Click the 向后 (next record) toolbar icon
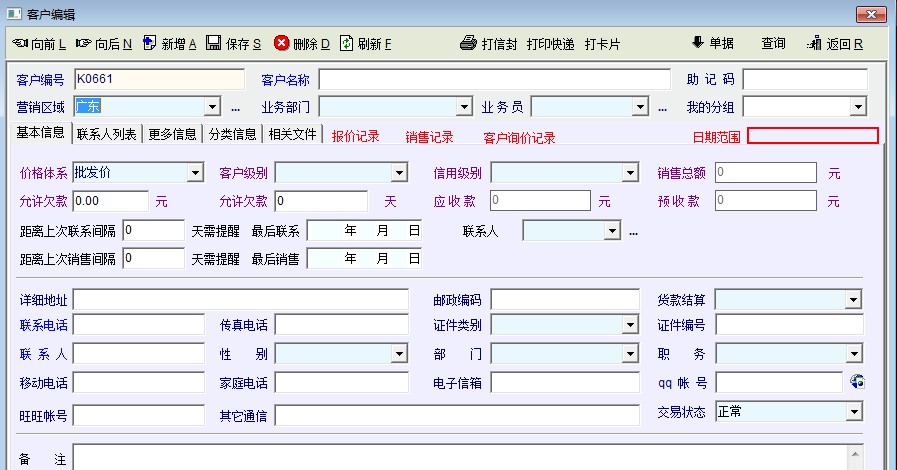Viewport: 897px width, 470px height. [x=83, y=44]
